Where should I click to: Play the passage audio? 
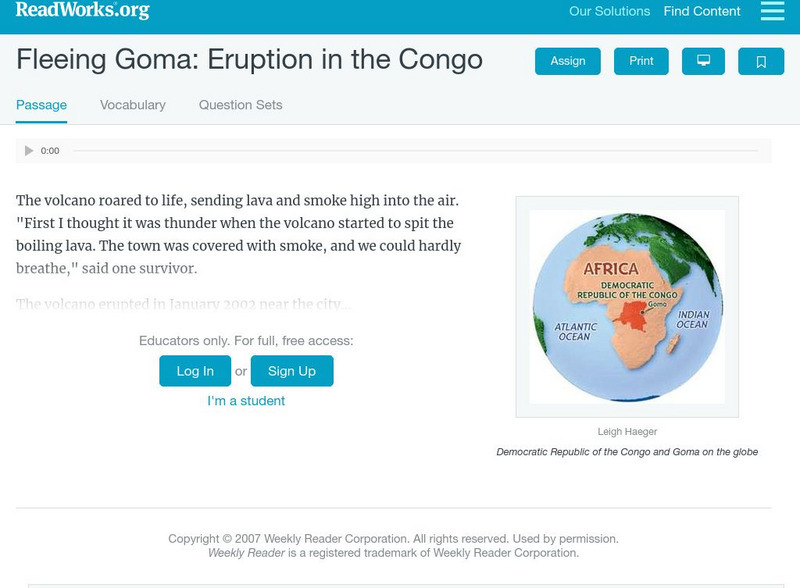tap(29, 151)
